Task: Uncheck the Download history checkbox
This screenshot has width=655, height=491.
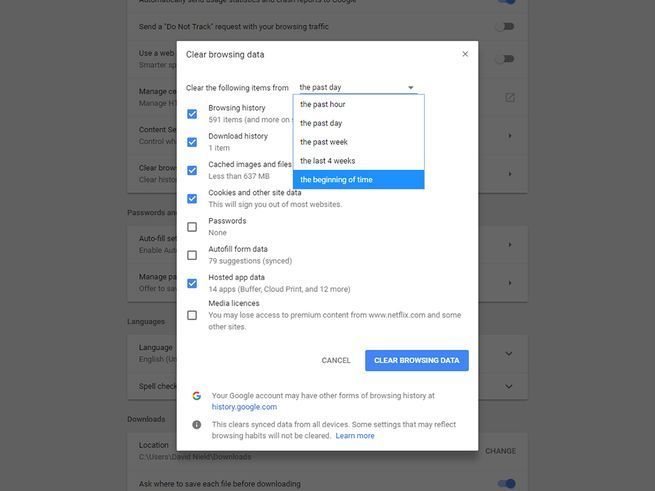Action: tap(192, 142)
